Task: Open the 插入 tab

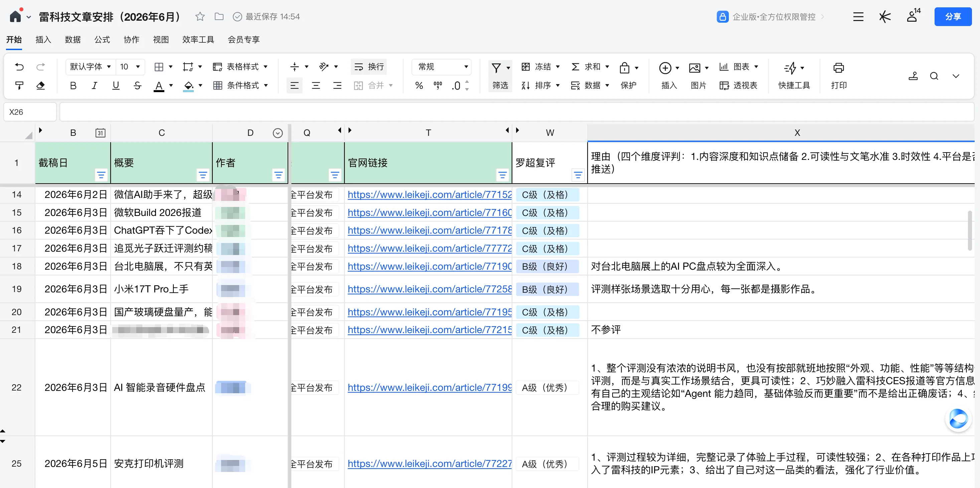Action: (x=43, y=39)
